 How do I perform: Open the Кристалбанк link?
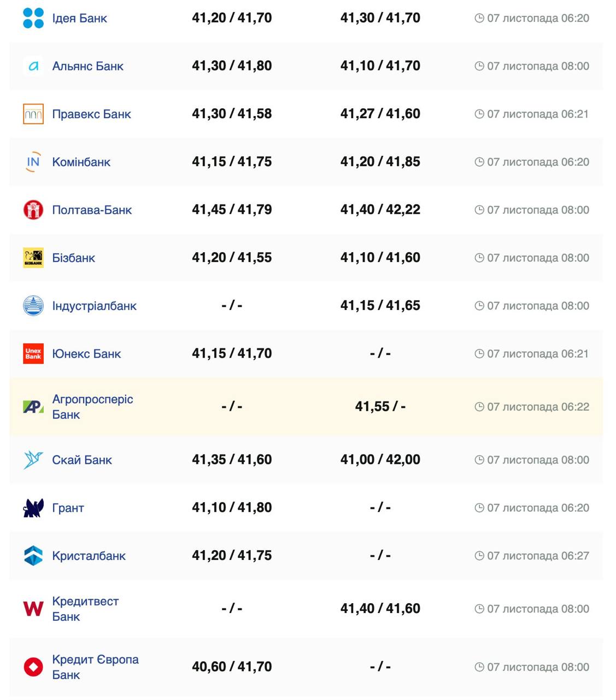click(89, 556)
